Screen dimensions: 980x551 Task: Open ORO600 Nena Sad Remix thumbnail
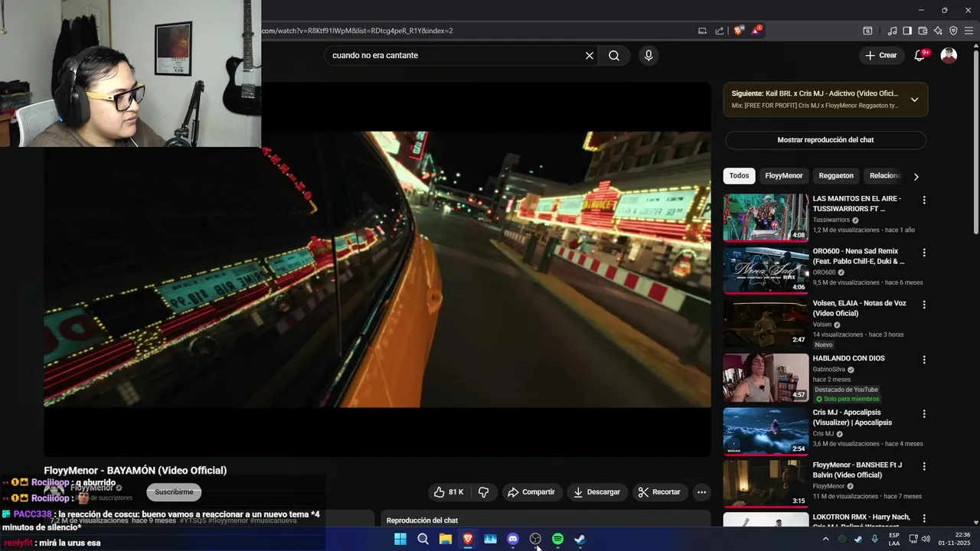(x=766, y=269)
